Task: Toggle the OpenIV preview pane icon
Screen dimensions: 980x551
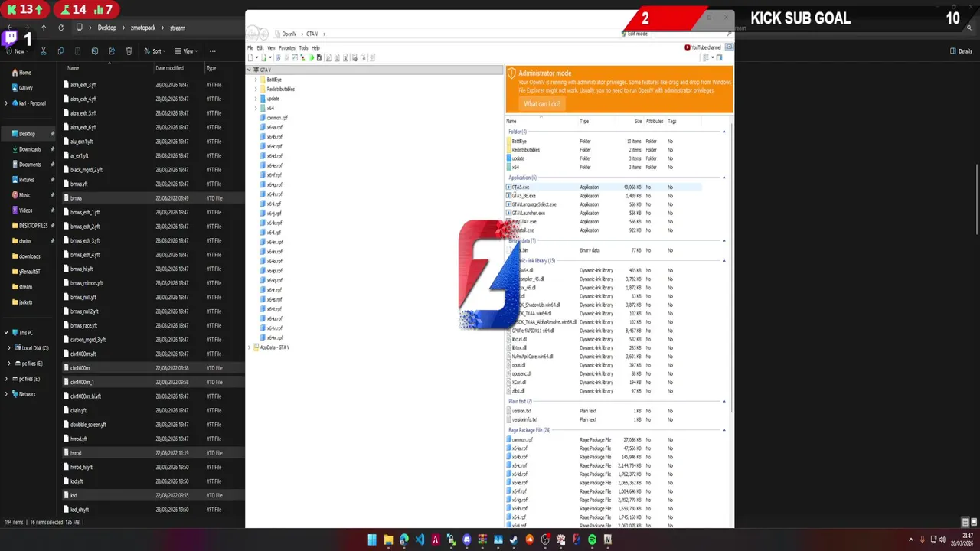Action: click(720, 57)
